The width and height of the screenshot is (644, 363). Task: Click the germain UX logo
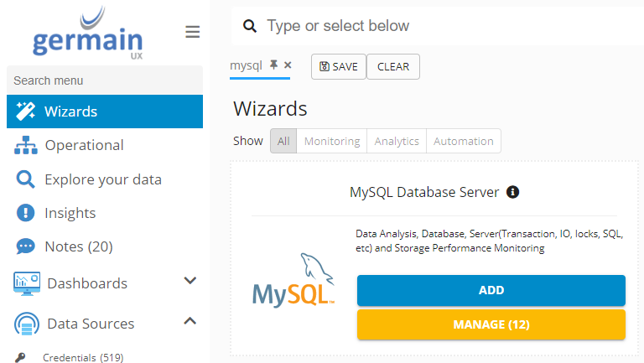(x=88, y=32)
